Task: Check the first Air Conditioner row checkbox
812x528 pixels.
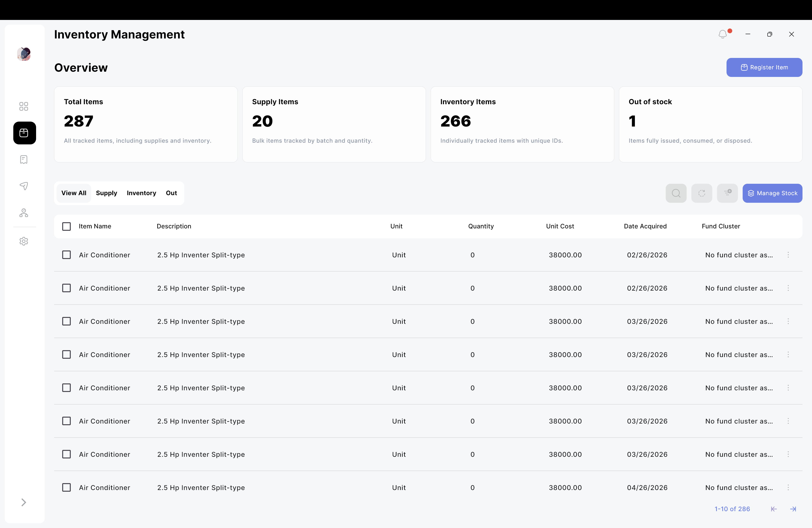Action: (x=66, y=255)
